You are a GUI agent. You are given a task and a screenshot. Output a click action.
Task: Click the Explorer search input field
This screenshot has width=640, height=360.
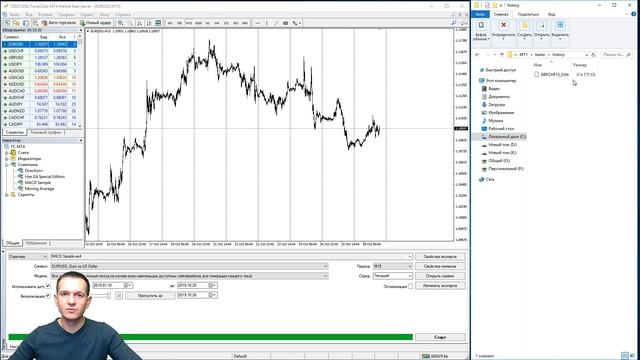click(x=616, y=55)
